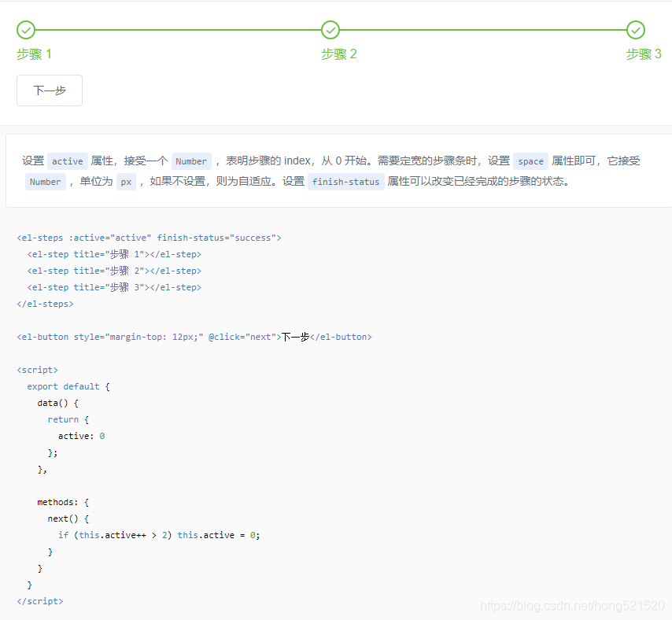Click the 'finish-status' inline code tag
Image resolution: width=672 pixels, height=620 pixels.
346,182
